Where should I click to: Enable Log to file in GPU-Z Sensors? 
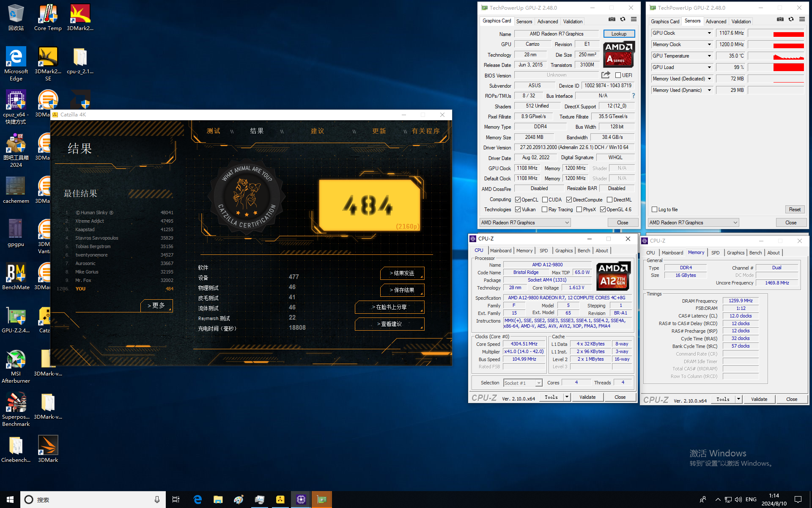(x=655, y=210)
